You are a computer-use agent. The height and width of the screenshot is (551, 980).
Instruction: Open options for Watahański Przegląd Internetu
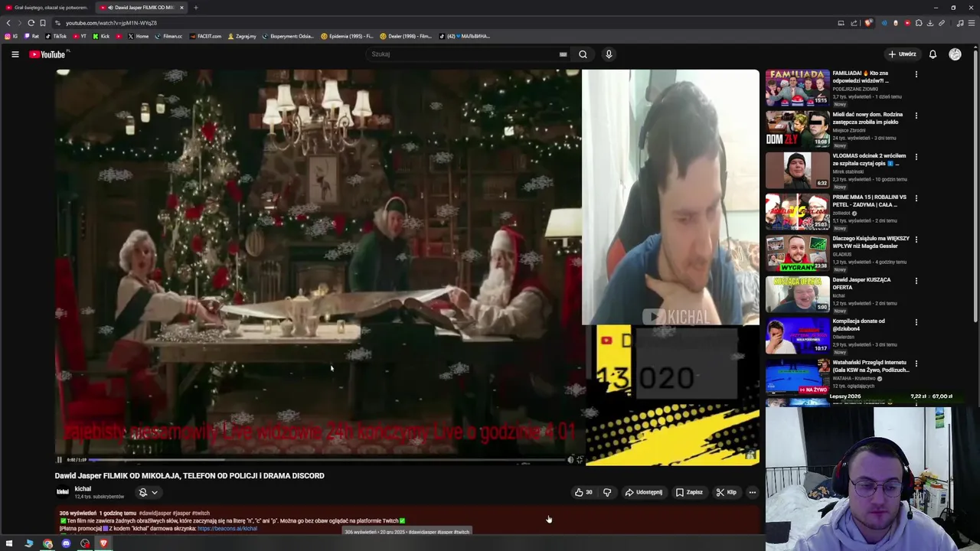point(916,364)
